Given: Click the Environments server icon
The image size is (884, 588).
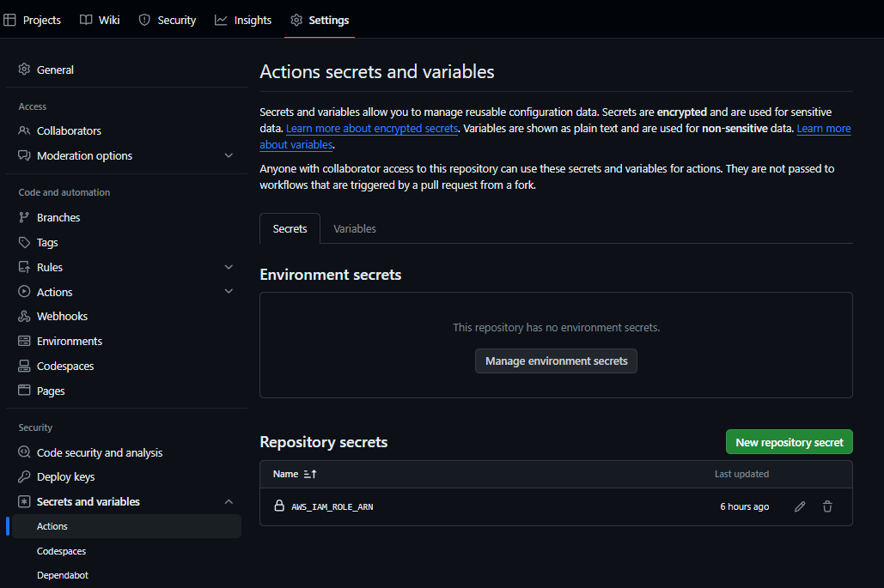Looking at the screenshot, I should click(24, 341).
